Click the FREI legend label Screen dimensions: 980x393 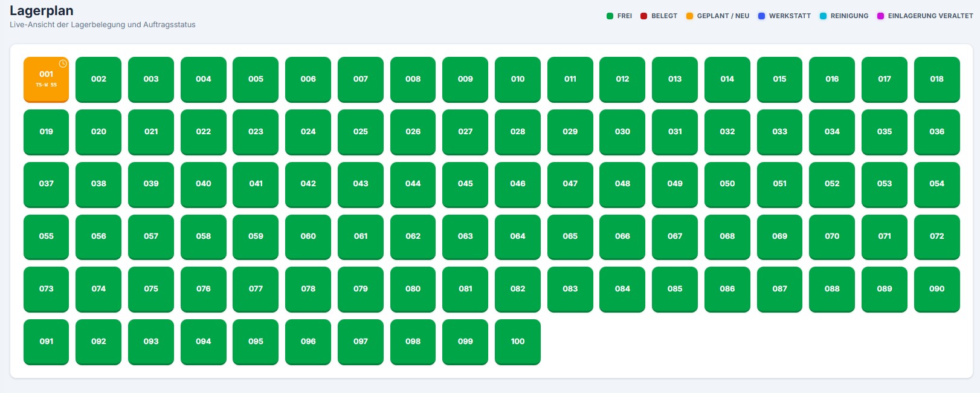point(625,16)
